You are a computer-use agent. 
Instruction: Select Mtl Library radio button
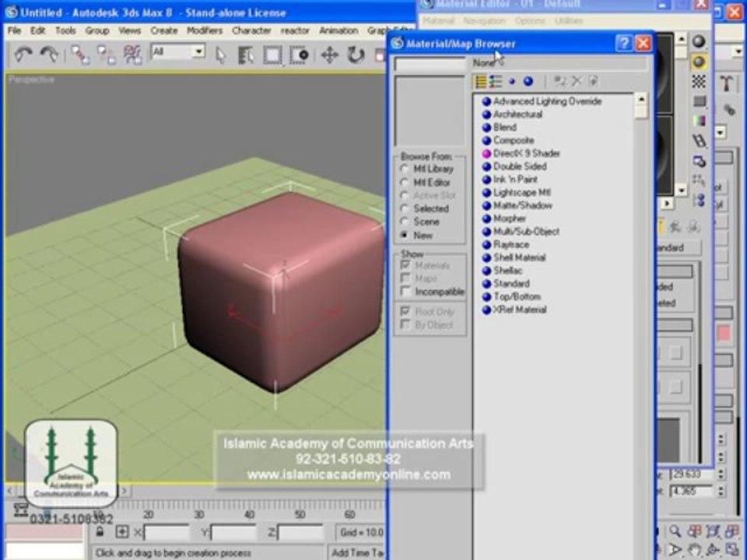(405, 169)
